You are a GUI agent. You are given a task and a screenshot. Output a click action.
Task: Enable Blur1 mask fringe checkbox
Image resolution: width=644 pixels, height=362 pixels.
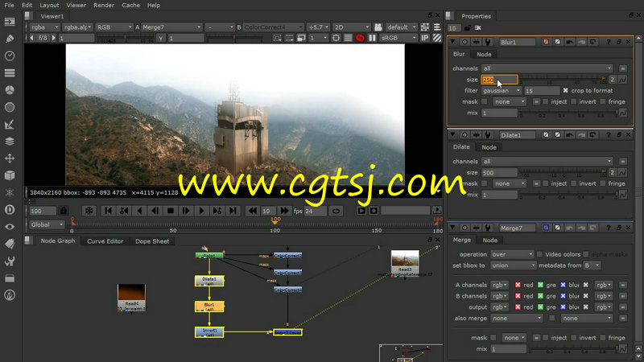tap(602, 101)
